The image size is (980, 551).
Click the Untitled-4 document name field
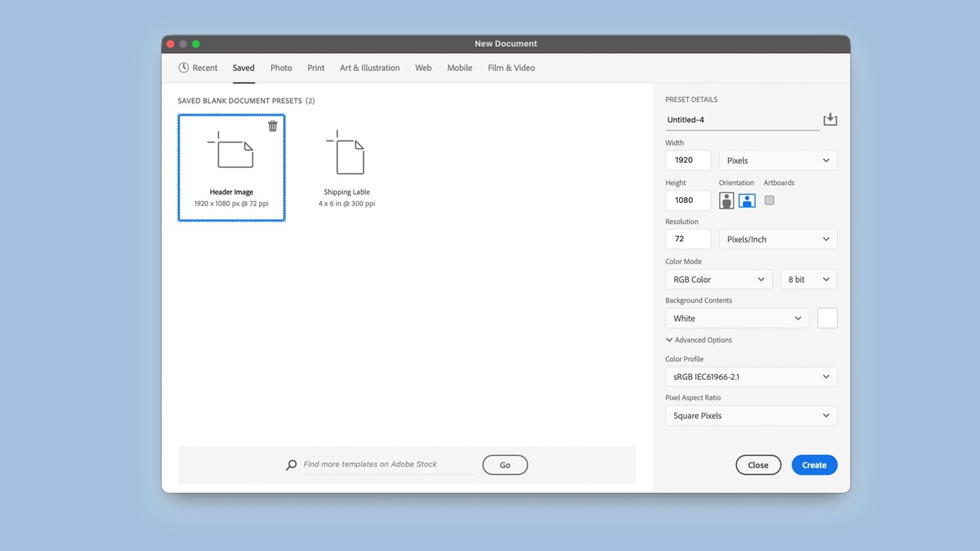click(717, 119)
